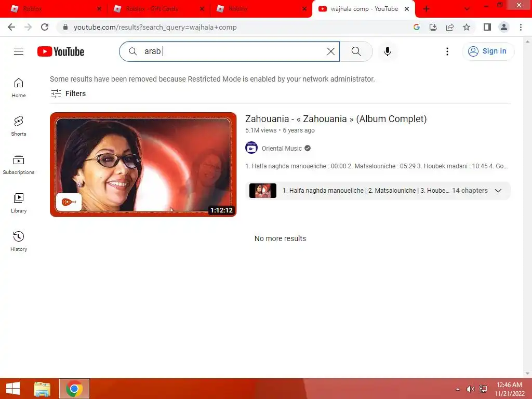This screenshot has height=399, width=532.
Task: Click the network tray icon
Action: coord(483,389)
